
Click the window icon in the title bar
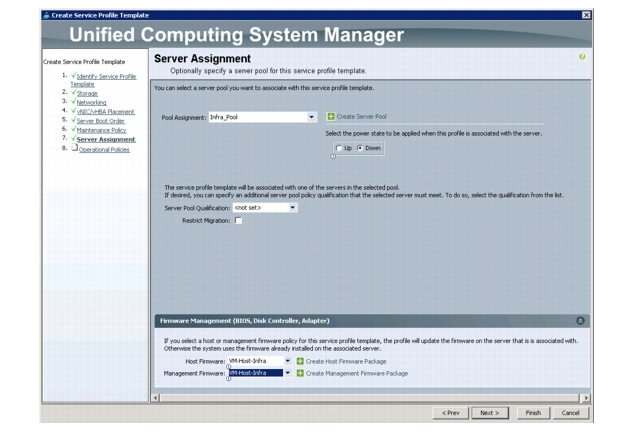click(47, 16)
